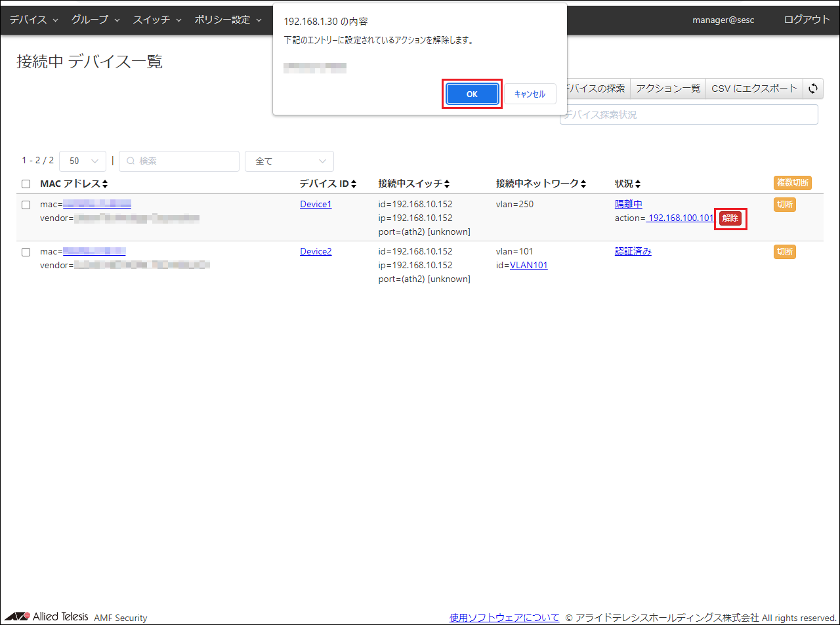Check the Device1 row checkbox
840x625 pixels.
click(x=26, y=205)
